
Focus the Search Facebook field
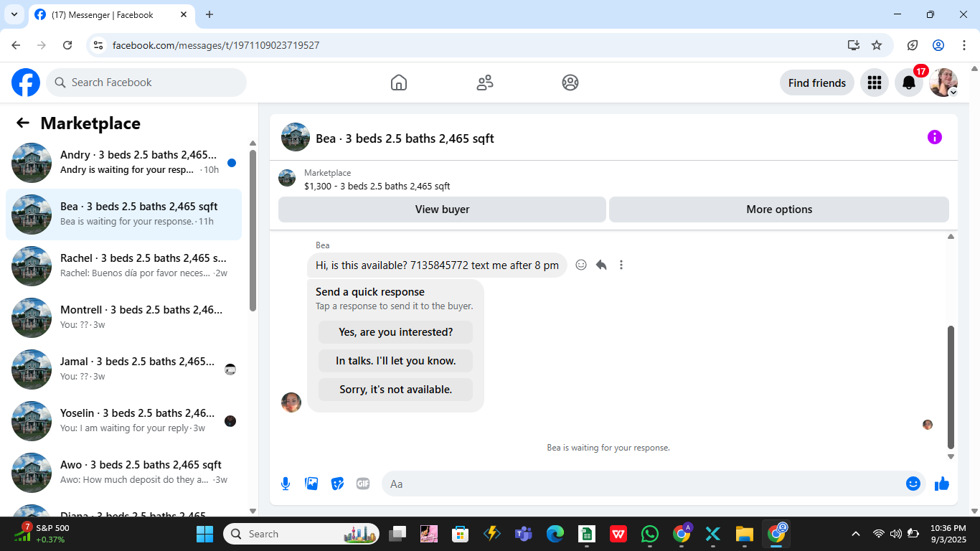146,83
